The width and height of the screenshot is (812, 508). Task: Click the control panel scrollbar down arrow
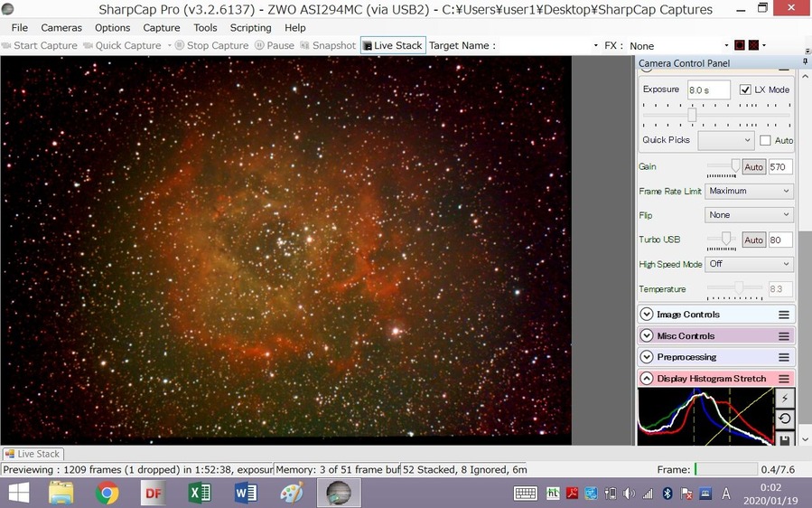click(806, 439)
